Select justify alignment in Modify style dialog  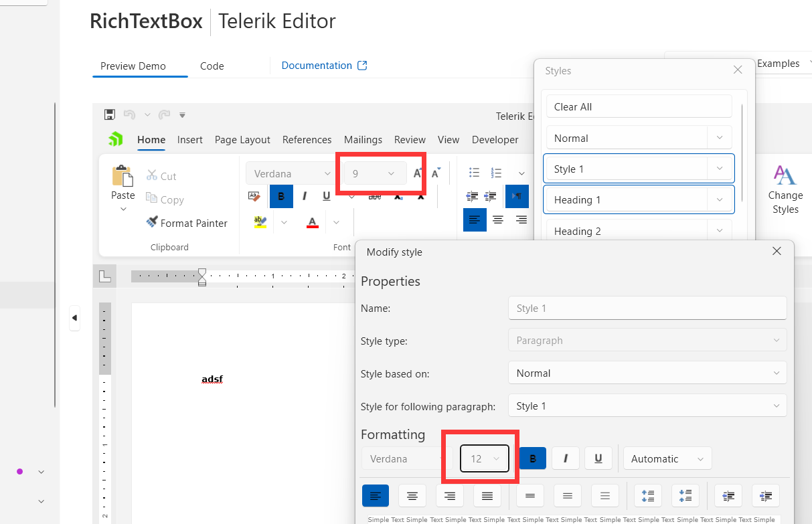(487, 496)
